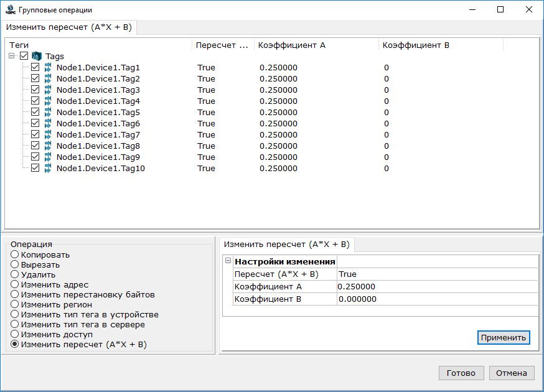Collapse the Настройки изменения property group
The height and width of the screenshot is (392, 544).
228,261
